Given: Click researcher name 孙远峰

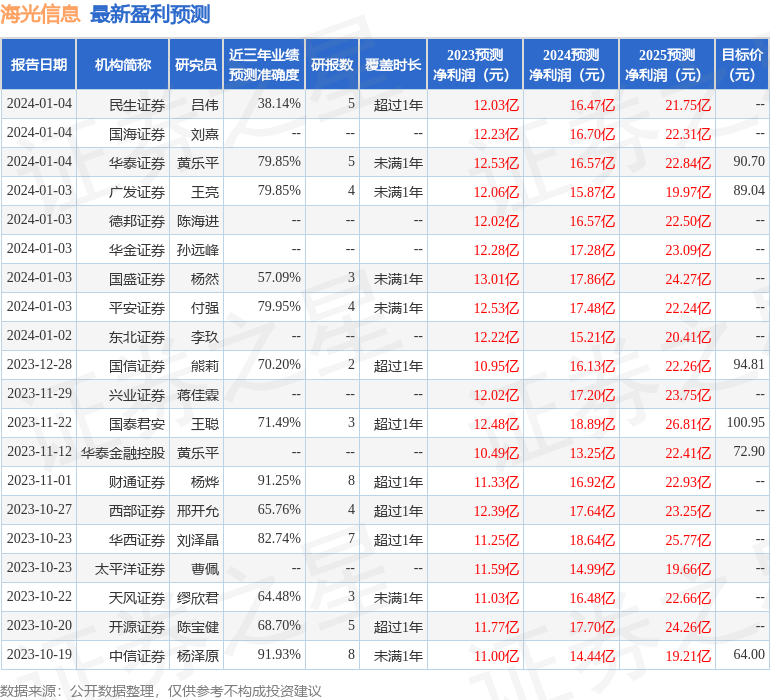Looking at the screenshot, I should click(198, 250).
